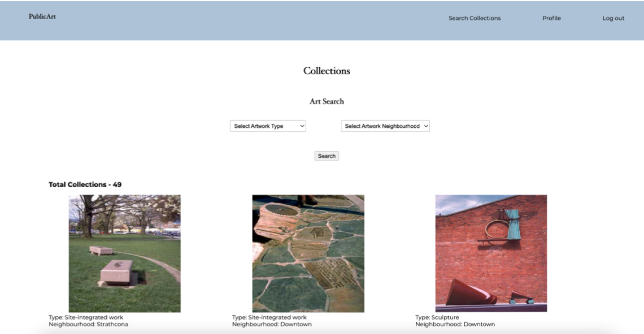Click the PublicArt logo
The width and height of the screenshot is (644, 334).
click(42, 16)
